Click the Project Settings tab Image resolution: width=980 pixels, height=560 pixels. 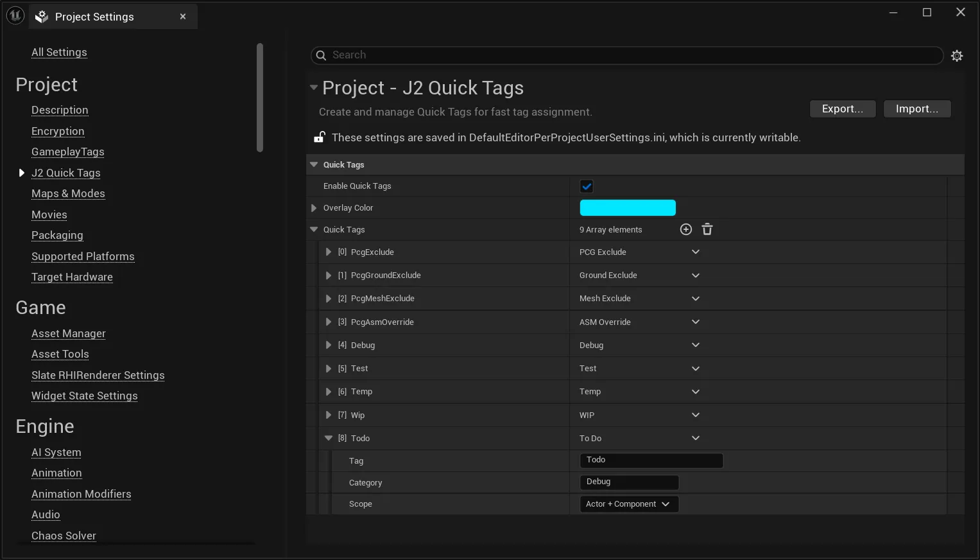pyautogui.click(x=114, y=17)
